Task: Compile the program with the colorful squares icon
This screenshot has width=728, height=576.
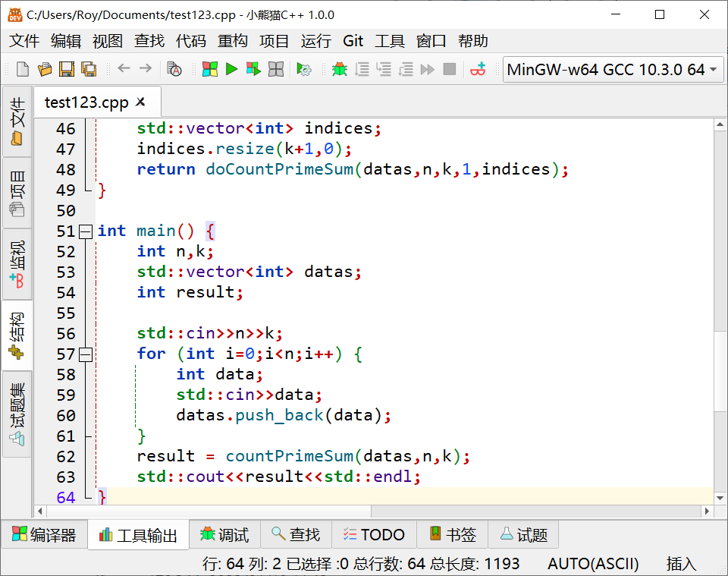Action: click(210, 69)
